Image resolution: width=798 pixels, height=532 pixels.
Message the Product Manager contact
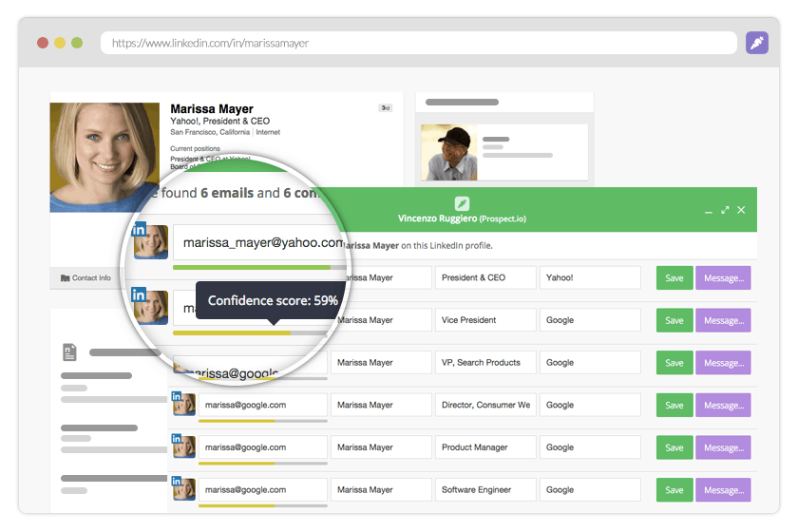(x=723, y=447)
